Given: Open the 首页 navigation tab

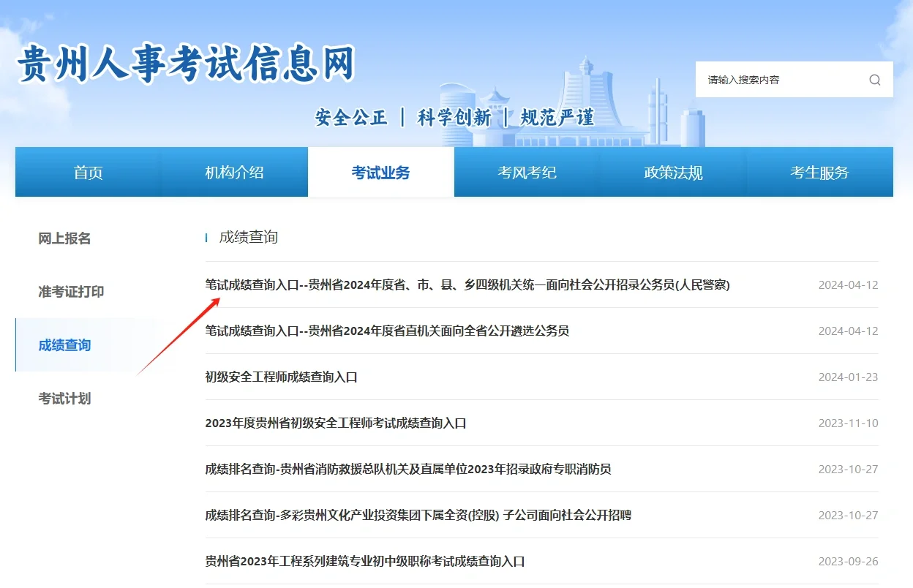Looking at the screenshot, I should (87, 172).
